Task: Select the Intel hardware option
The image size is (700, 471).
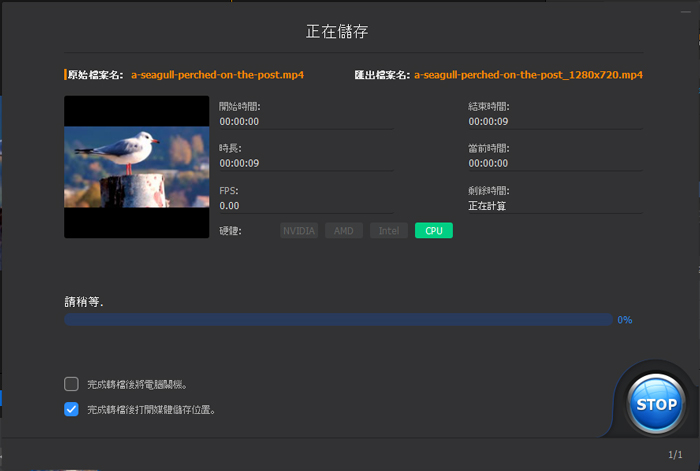Action: (x=389, y=230)
